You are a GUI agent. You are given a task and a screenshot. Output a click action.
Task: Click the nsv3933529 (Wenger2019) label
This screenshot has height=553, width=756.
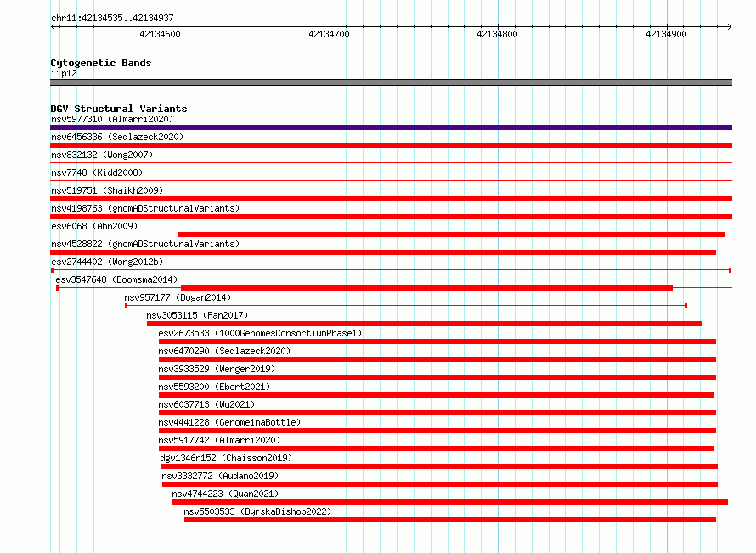[217, 369]
